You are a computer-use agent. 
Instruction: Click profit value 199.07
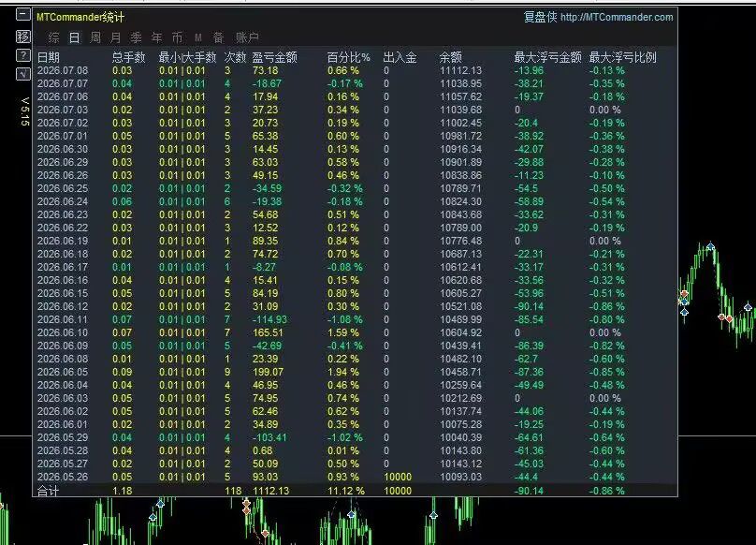269,372
